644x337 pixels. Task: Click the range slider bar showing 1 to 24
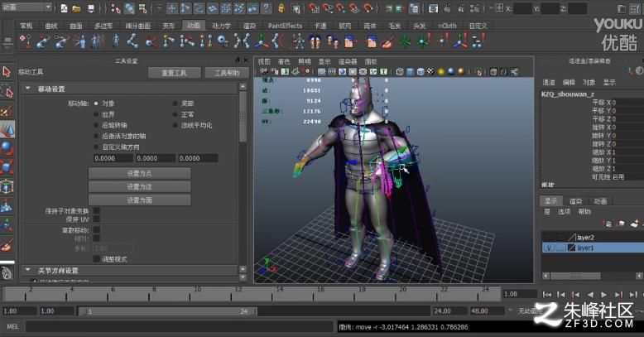[x=167, y=311]
